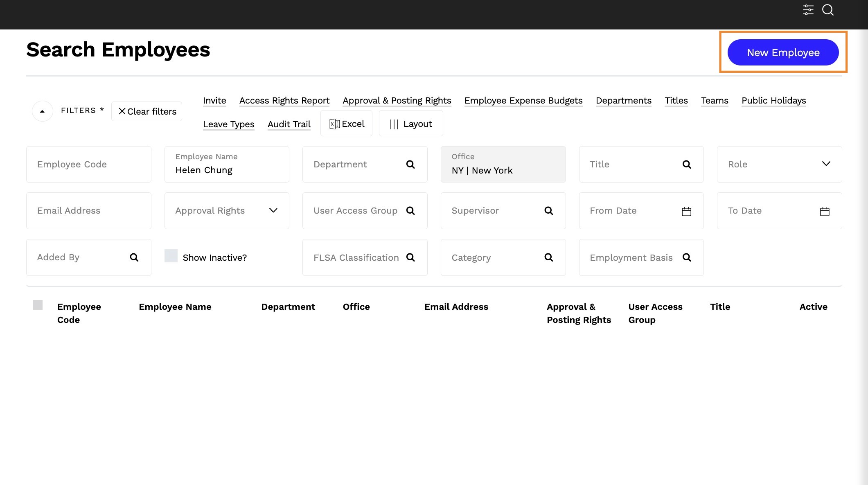Viewport: 868px width, 485px height.
Task: Open Employee Expense Budgets link
Action: coord(523,101)
